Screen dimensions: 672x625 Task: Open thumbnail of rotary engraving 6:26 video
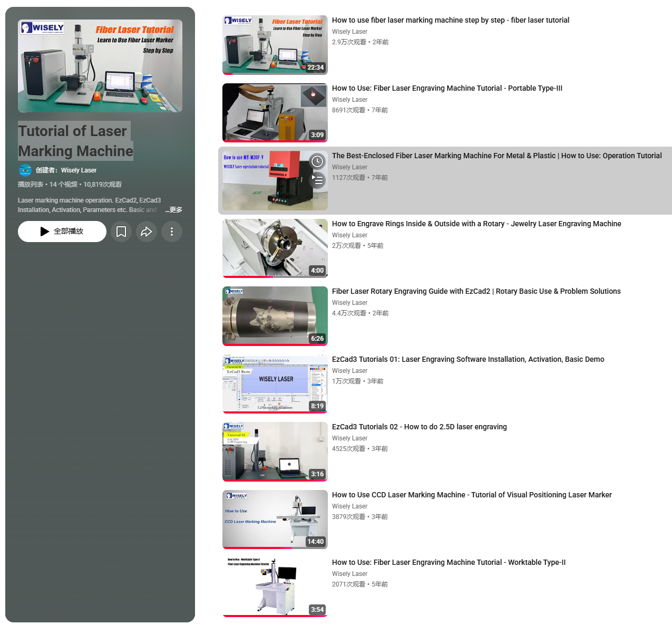click(x=275, y=316)
